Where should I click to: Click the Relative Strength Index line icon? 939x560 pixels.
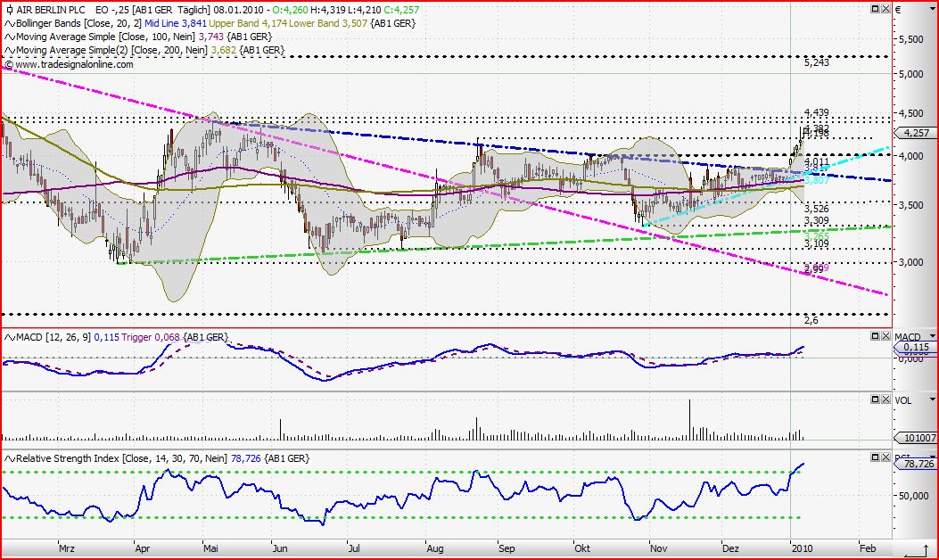9,458
